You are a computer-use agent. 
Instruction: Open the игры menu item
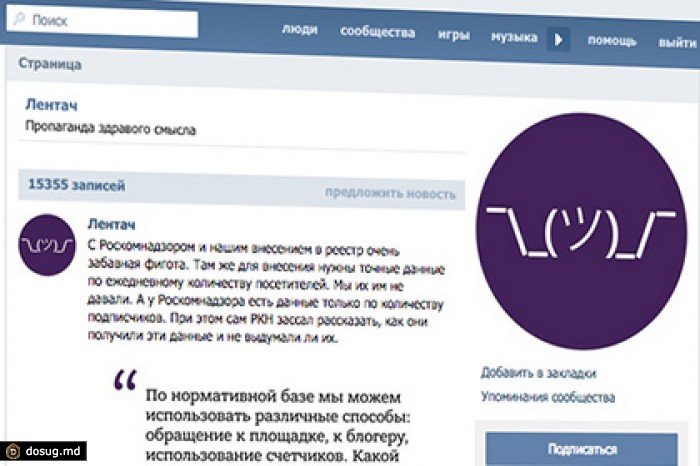click(453, 35)
